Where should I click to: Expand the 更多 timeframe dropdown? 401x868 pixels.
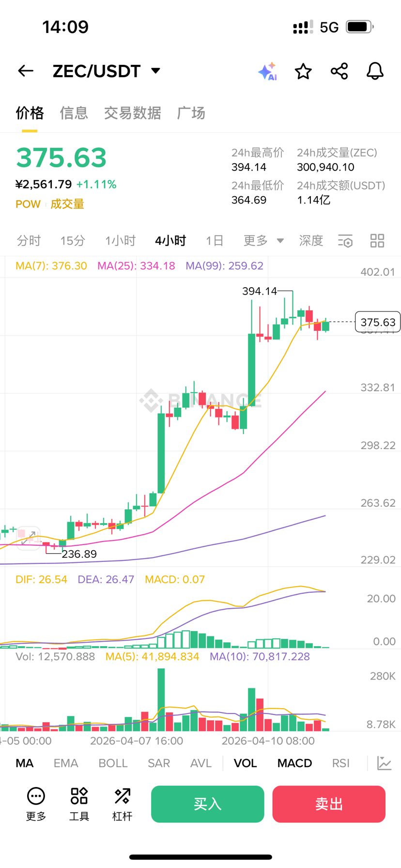point(263,241)
